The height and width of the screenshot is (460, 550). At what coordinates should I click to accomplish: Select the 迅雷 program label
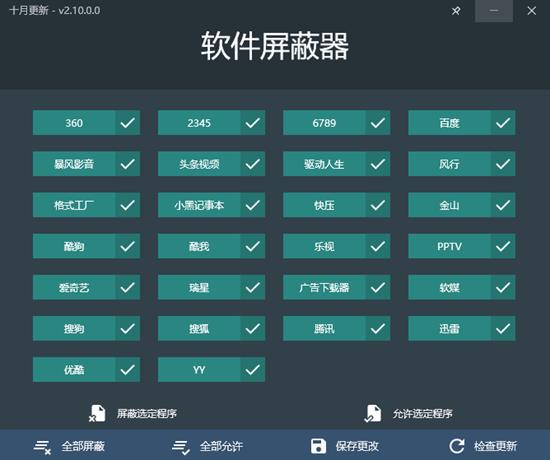(449, 328)
